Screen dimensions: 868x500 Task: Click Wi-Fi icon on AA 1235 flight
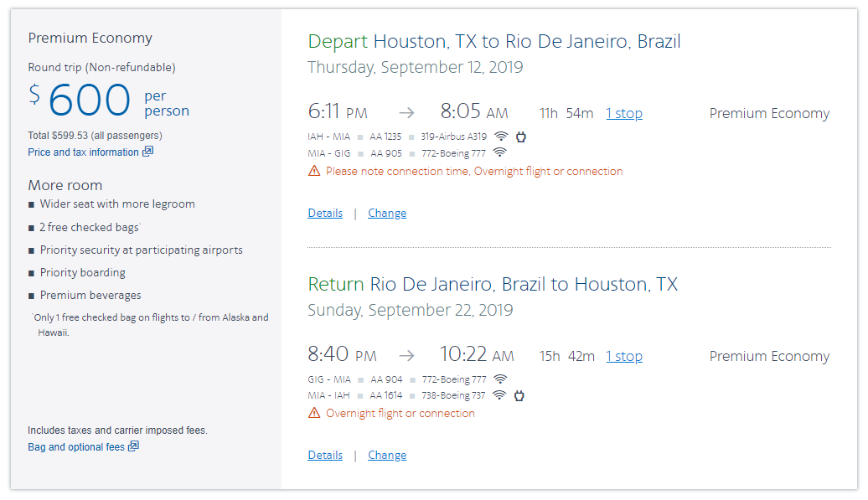point(500,137)
